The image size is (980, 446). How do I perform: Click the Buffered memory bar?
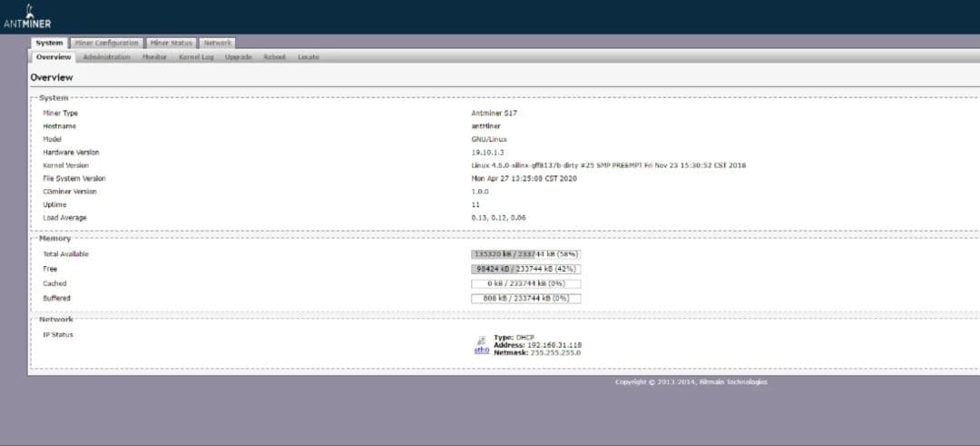pyautogui.click(x=525, y=298)
